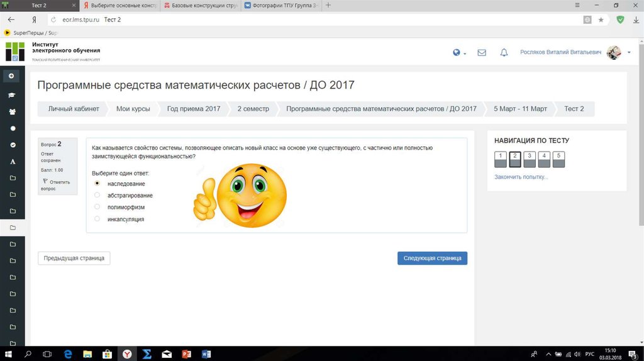
Task: Open user profile menu arrow
Action: pyautogui.click(x=629, y=53)
